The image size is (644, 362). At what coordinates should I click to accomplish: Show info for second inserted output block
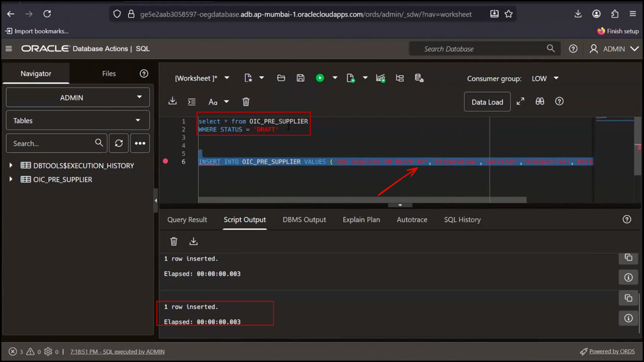pos(628,318)
